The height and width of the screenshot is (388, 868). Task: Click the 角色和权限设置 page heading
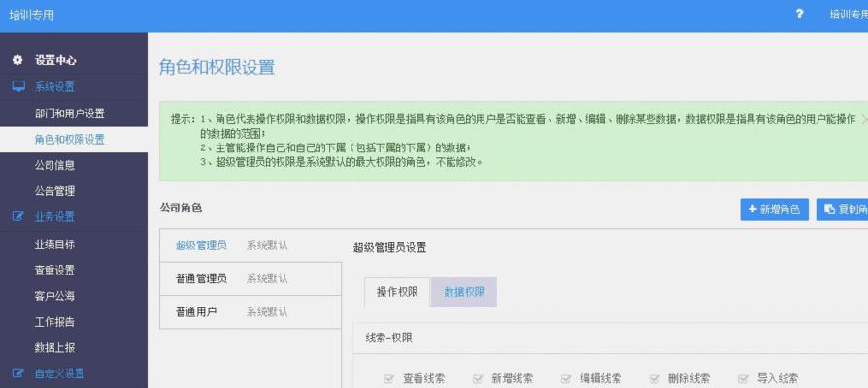coord(217,67)
